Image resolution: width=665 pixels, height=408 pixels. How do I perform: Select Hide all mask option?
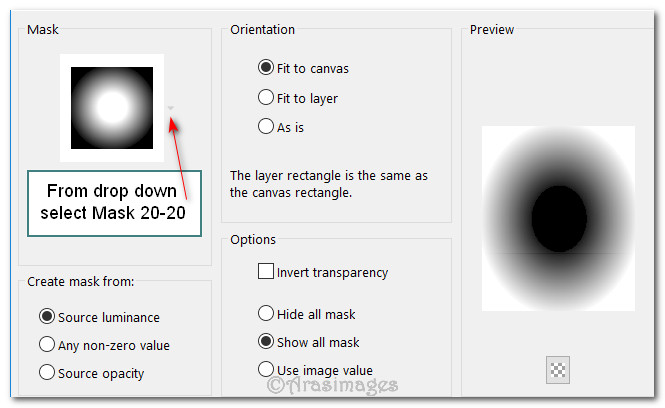point(266,313)
